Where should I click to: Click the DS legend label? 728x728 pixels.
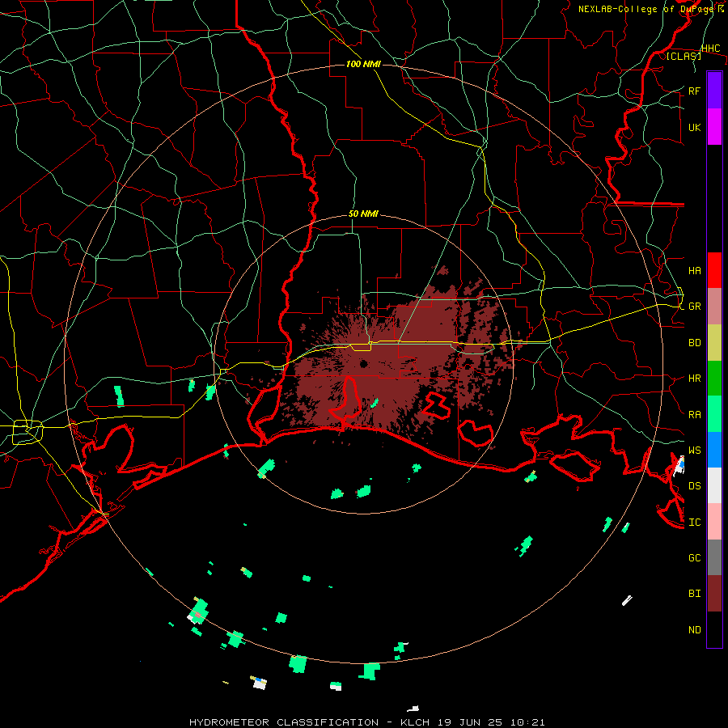tap(694, 485)
